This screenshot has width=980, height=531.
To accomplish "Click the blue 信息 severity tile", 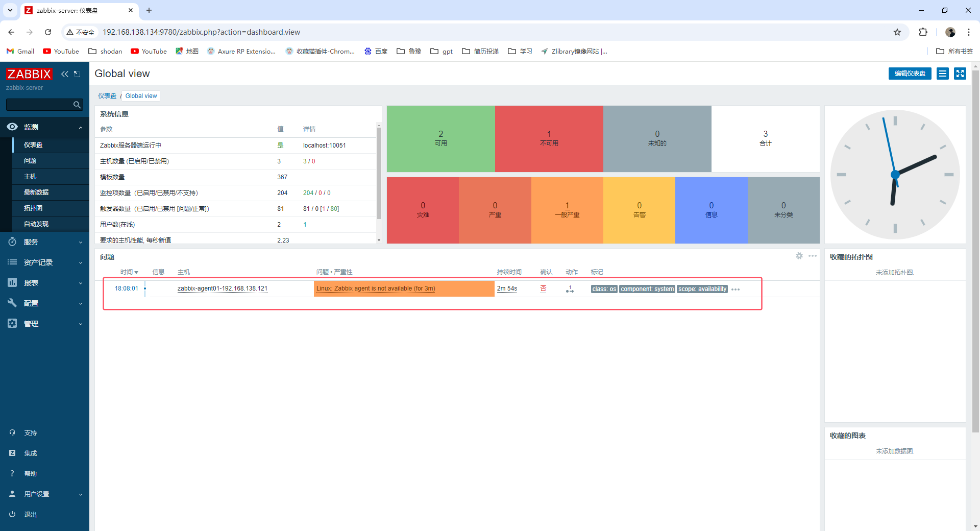I will pos(712,210).
